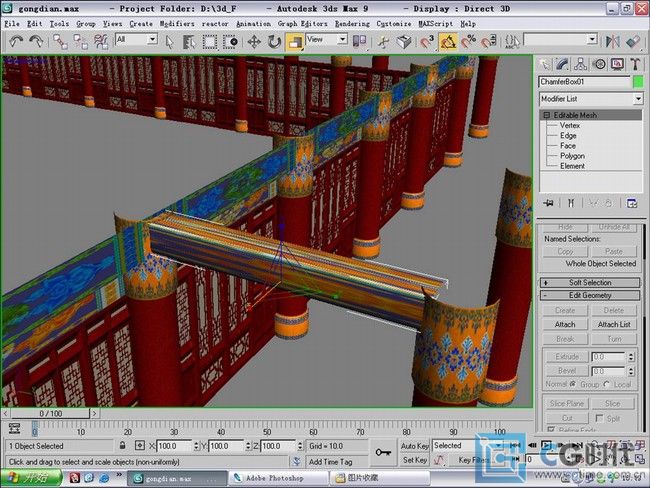Viewport: 650px width, 488px height.
Task: Select the Unlink Selection tool
Action: [x=81, y=41]
